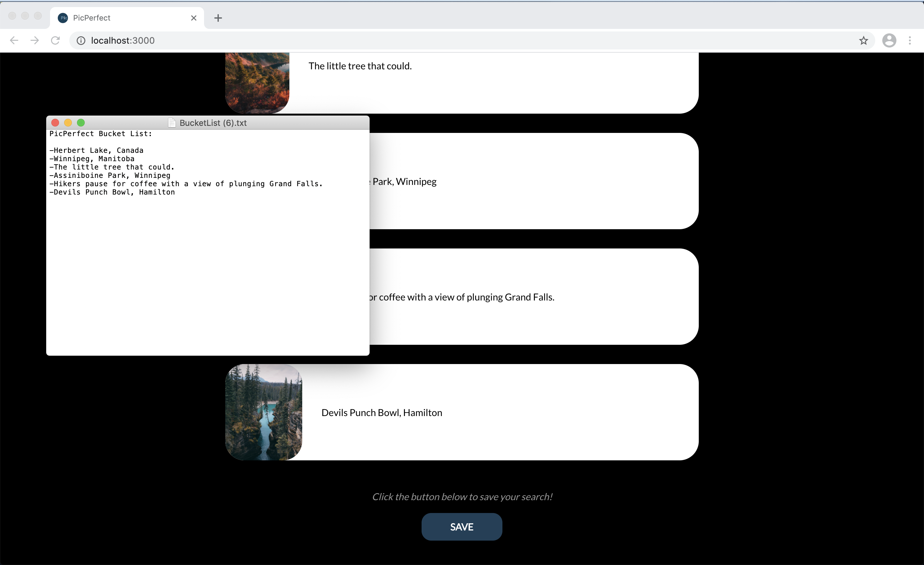
Task: Click the BucketList (6).txt document icon
Action: (x=172, y=123)
